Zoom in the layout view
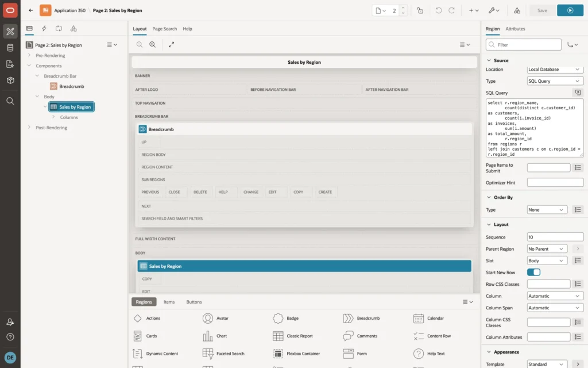This screenshot has width=588, height=368. click(153, 44)
